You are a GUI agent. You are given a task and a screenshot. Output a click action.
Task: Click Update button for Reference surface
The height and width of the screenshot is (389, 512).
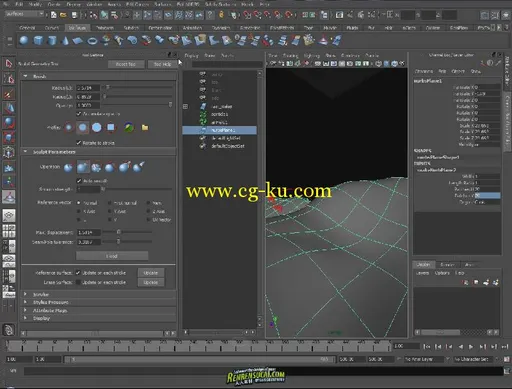pos(151,273)
